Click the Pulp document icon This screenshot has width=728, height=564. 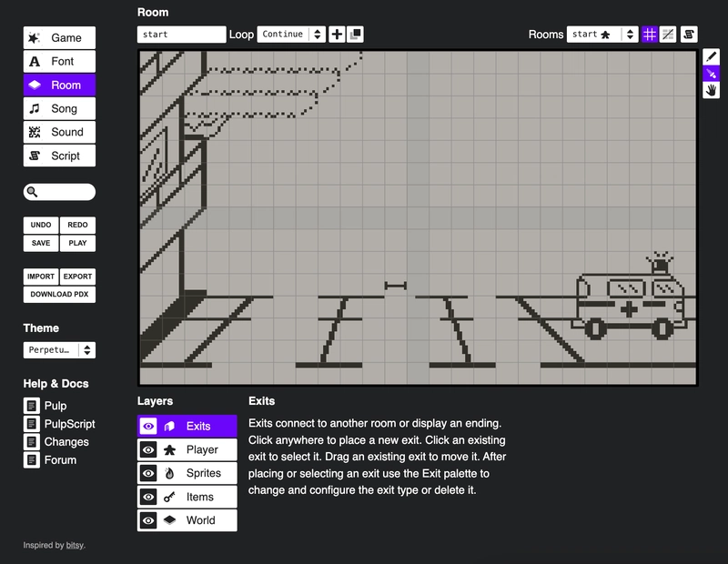(32, 406)
